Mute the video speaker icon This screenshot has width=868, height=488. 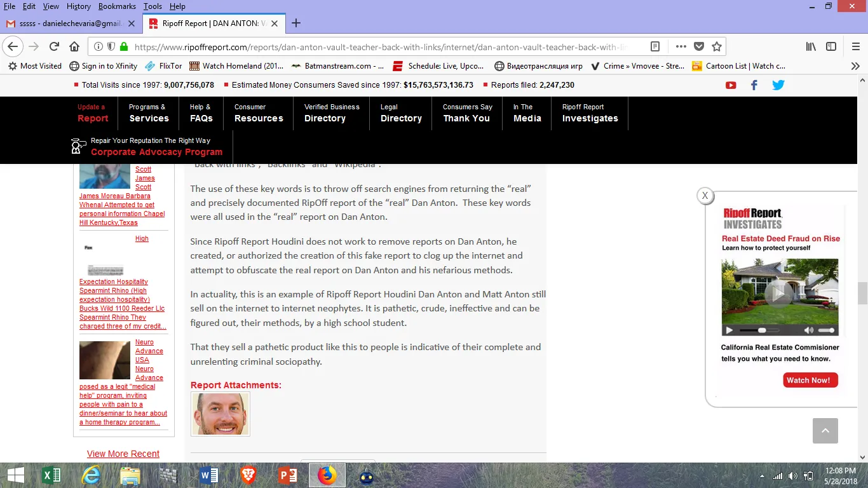(x=809, y=330)
